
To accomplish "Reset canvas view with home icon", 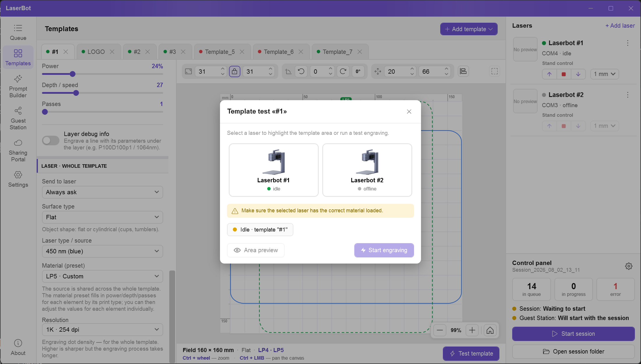I will coord(490,330).
